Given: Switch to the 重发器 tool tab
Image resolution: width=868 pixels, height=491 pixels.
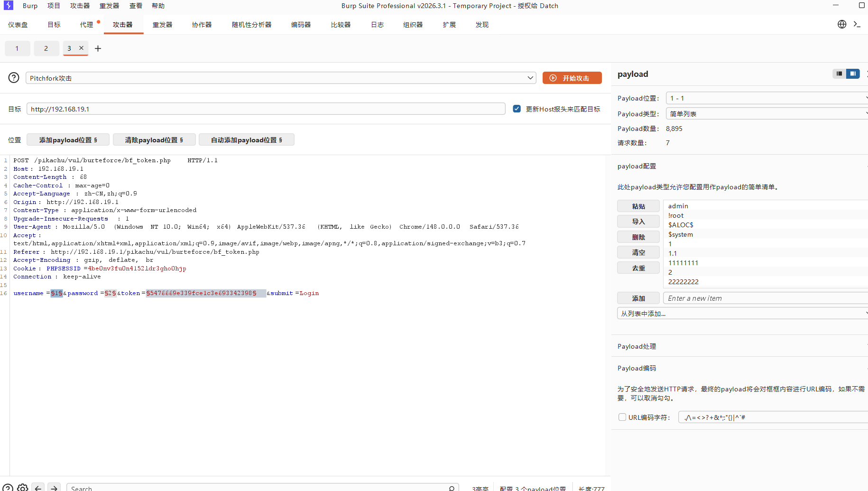Looking at the screenshot, I should click(162, 25).
